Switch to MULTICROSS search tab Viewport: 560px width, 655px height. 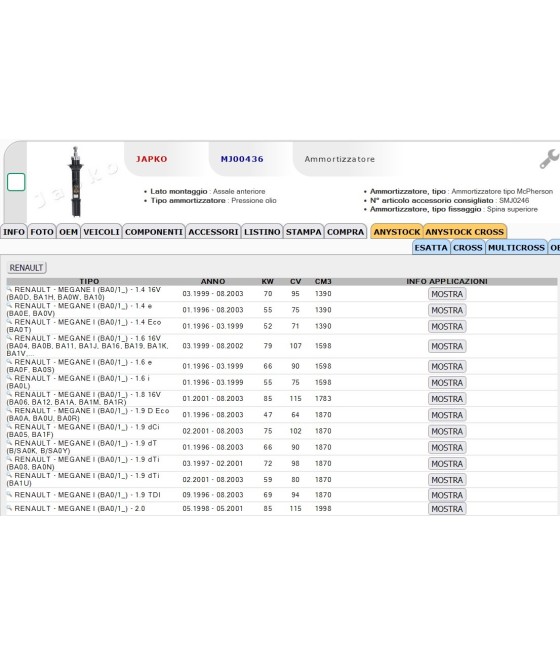(516, 248)
